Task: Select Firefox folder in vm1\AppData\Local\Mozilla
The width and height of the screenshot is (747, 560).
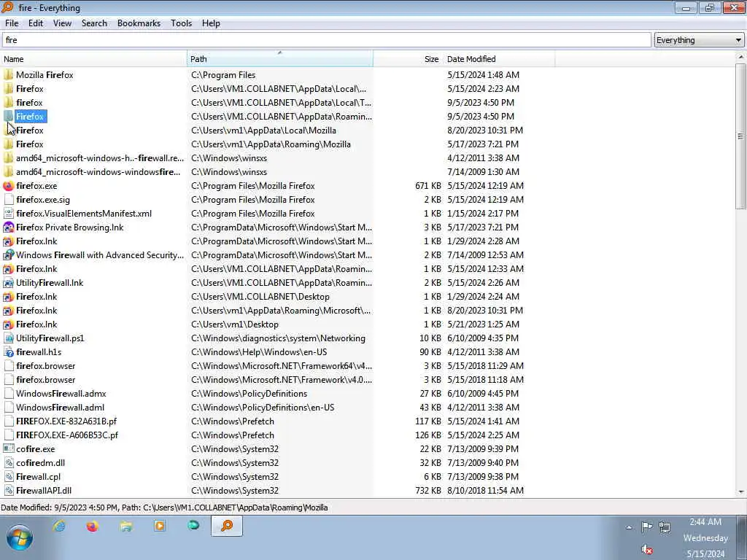Action: click(29, 131)
